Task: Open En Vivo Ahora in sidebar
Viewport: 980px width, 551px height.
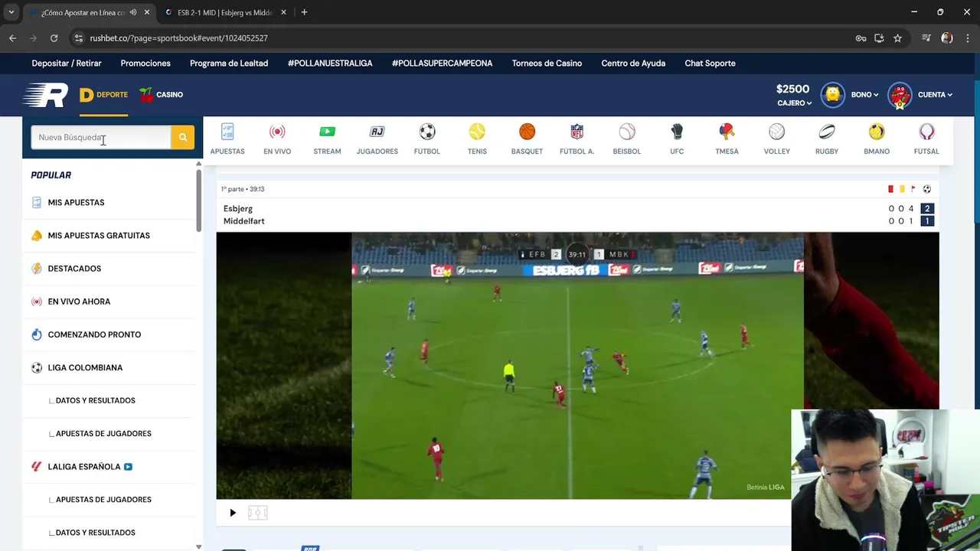Action: pyautogui.click(x=110, y=302)
